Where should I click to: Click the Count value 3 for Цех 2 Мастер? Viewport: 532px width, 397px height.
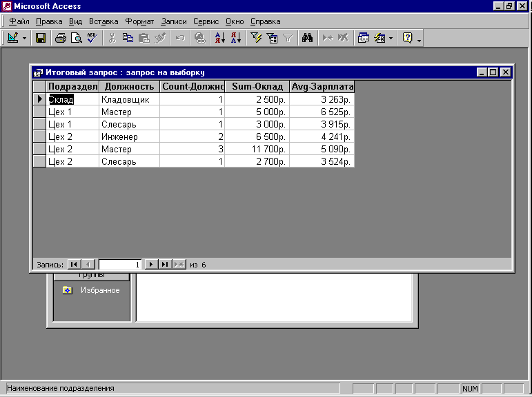(x=193, y=149)
